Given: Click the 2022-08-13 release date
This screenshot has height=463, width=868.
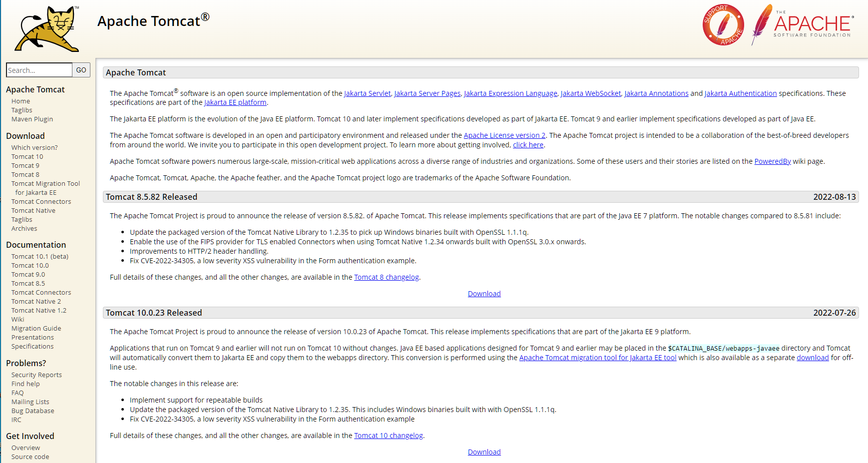Looking at the screenshot, I should [835, 197].
